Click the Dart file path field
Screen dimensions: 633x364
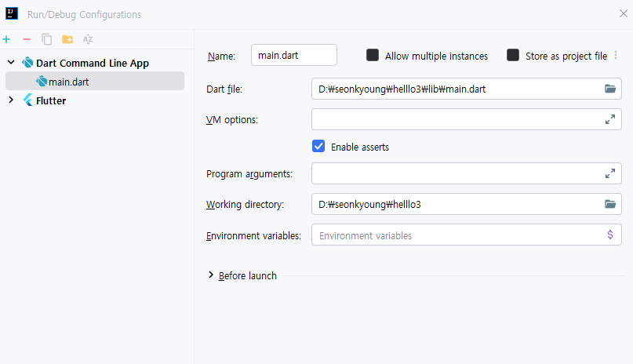[466, 89]
